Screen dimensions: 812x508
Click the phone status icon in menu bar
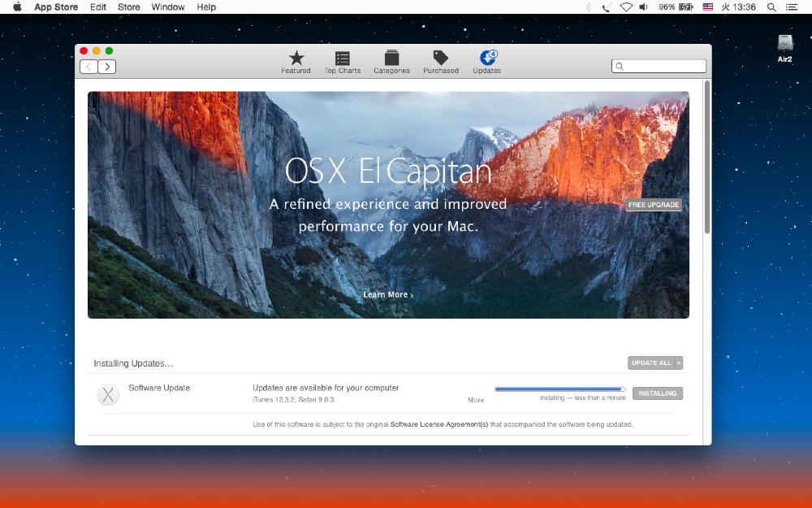coord(606,7)
